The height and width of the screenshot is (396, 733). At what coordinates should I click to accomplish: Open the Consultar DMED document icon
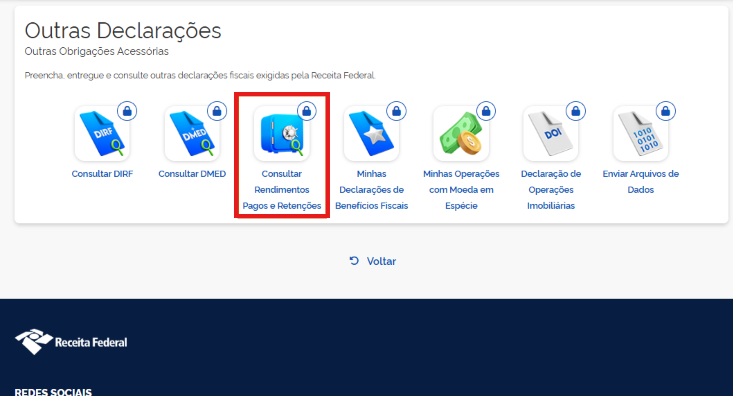tap(192, 134)
